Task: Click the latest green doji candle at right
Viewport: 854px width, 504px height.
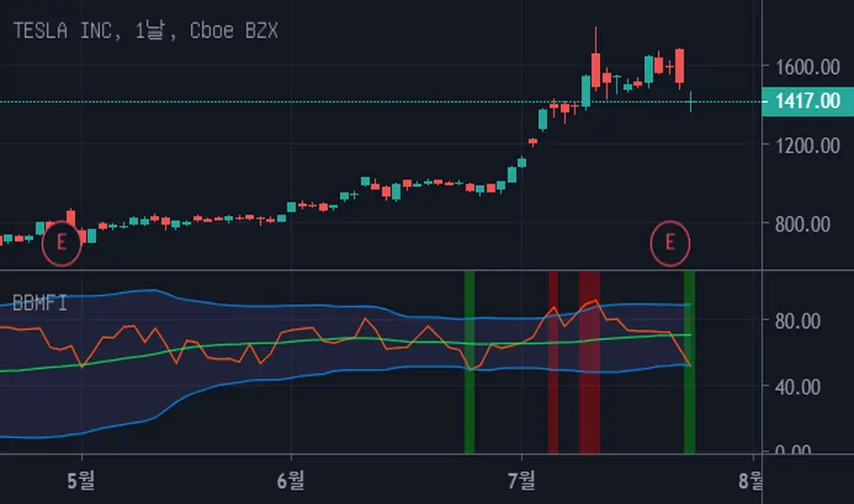Action: click(691, 102)
